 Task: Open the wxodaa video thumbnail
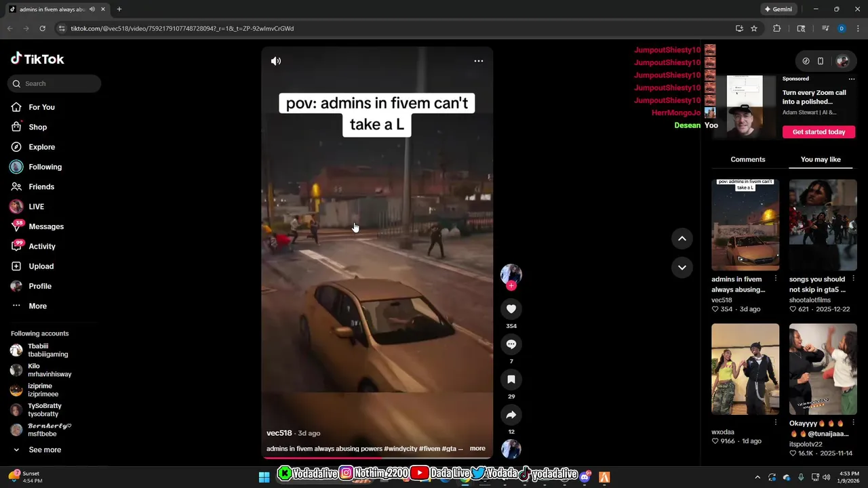pyautogui.click(x=745, y=369)
